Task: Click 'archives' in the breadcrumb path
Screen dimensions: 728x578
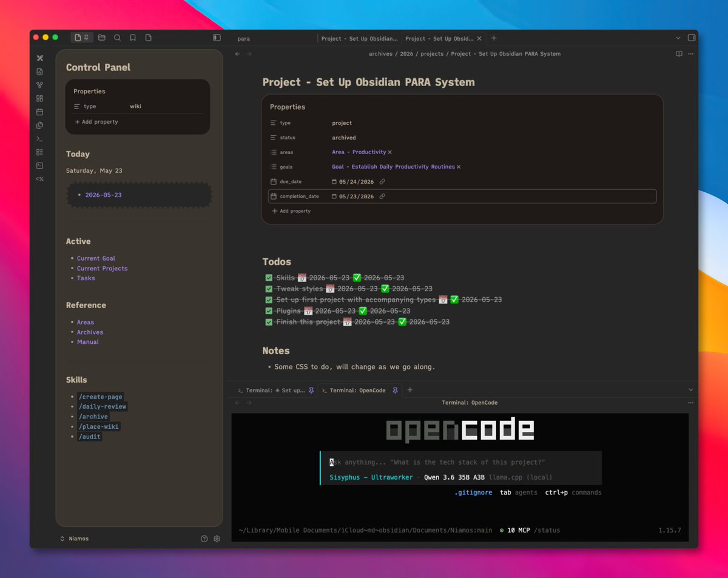Action: (382, 54)
